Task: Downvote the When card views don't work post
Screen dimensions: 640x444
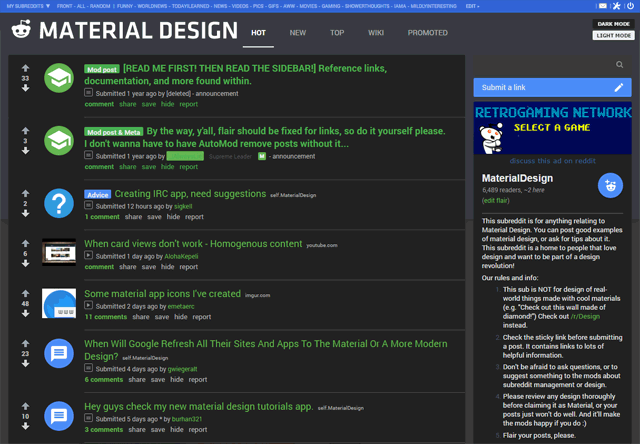Action: tap(25, 263)
